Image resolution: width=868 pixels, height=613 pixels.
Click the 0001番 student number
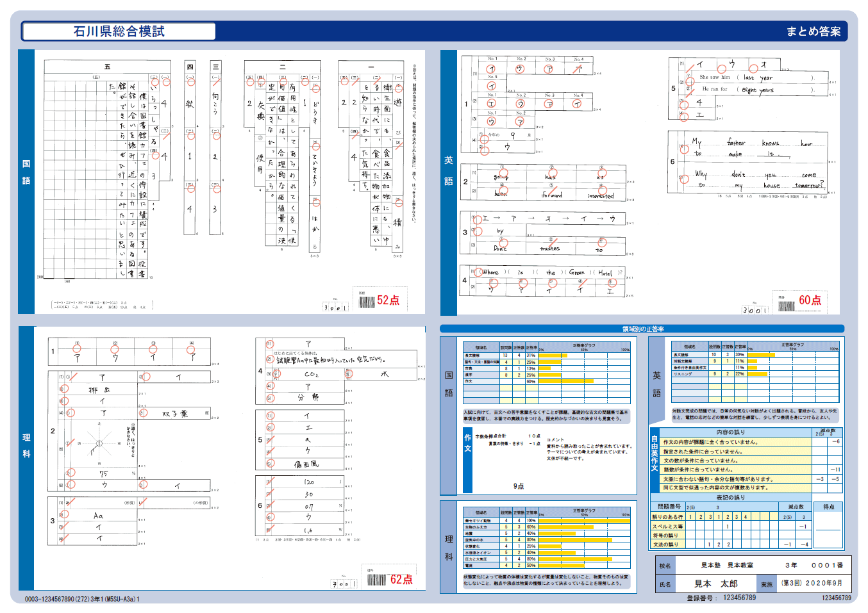828,566
